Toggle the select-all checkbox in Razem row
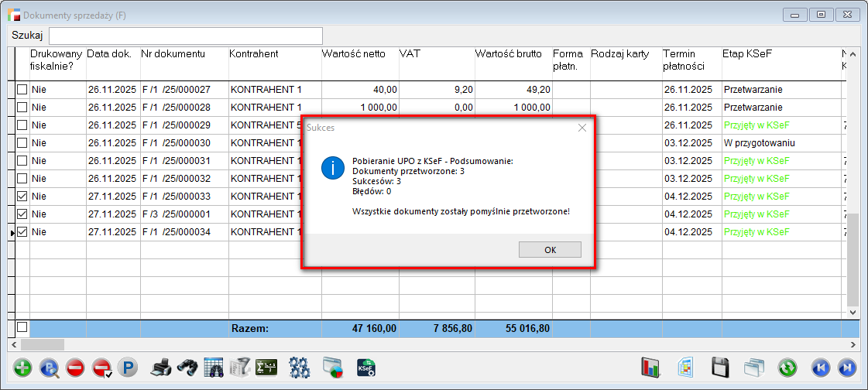868x390 pixels. click(22, 327)
